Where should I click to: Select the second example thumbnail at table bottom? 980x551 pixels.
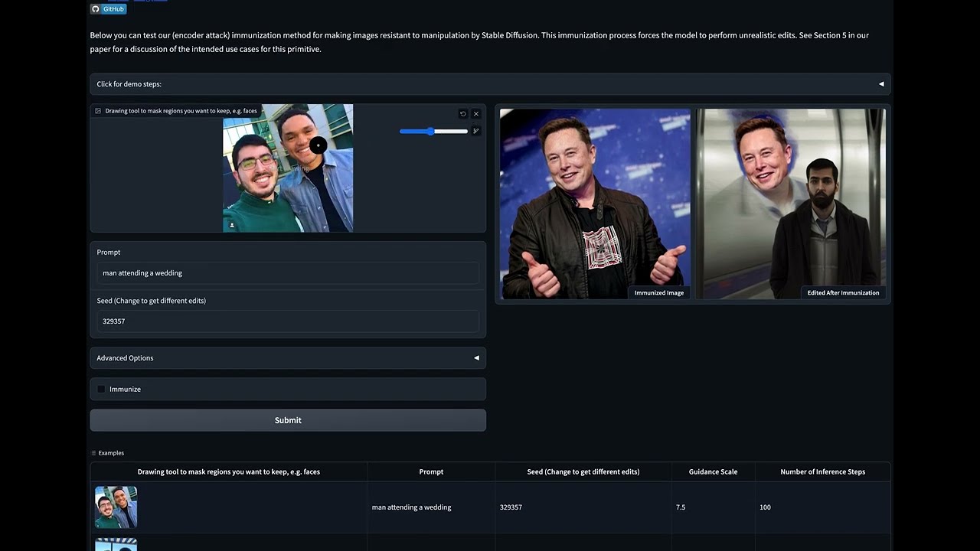point(116,544)
